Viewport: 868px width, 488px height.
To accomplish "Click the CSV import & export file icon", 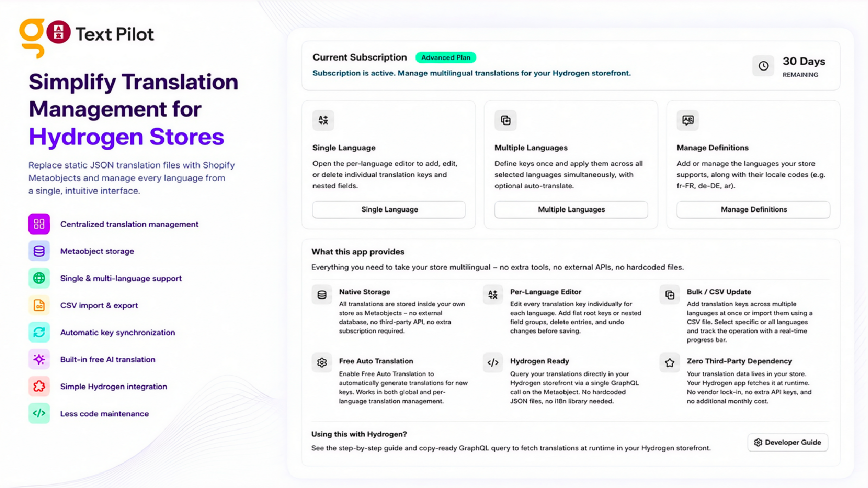I will pyautogui.click(x=39, y=305).
